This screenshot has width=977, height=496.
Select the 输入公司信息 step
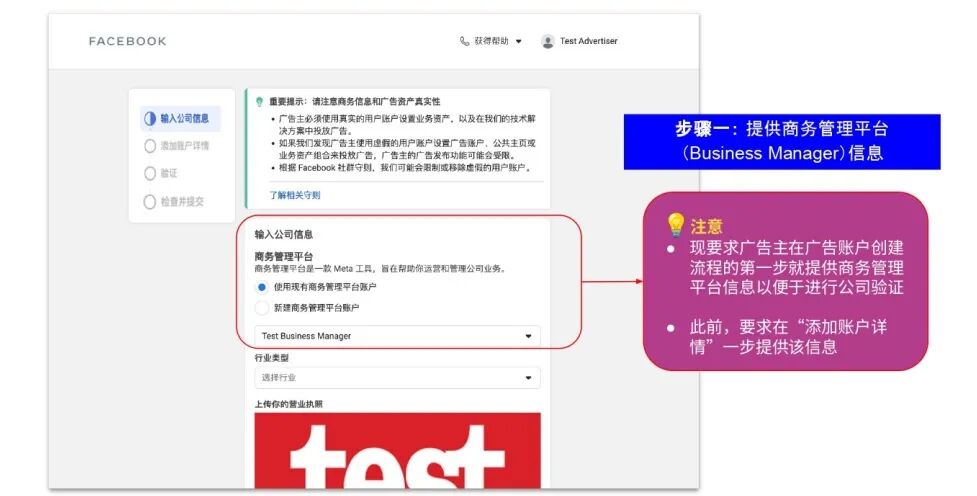[180, 118]
